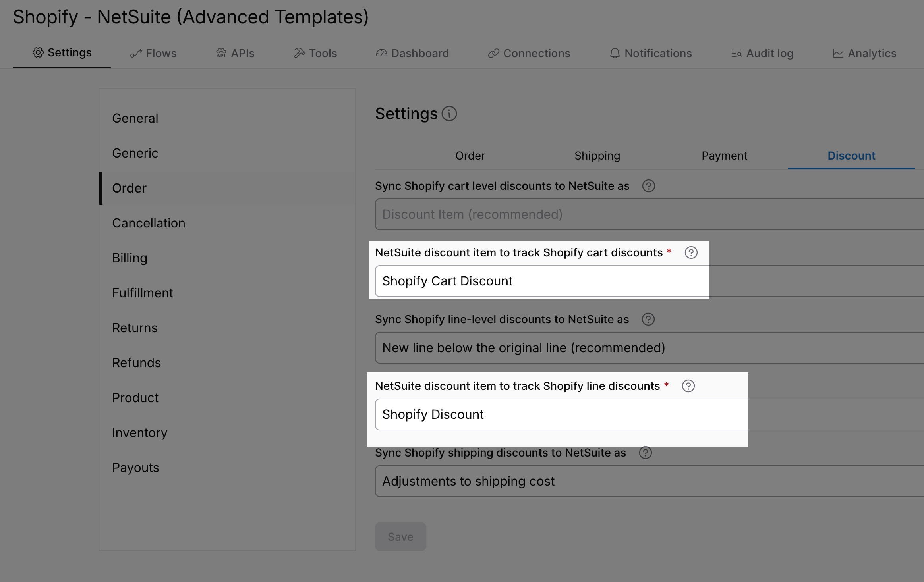Open the Flows tab
This screenshot has width=924, height=582.
point(153,53)
